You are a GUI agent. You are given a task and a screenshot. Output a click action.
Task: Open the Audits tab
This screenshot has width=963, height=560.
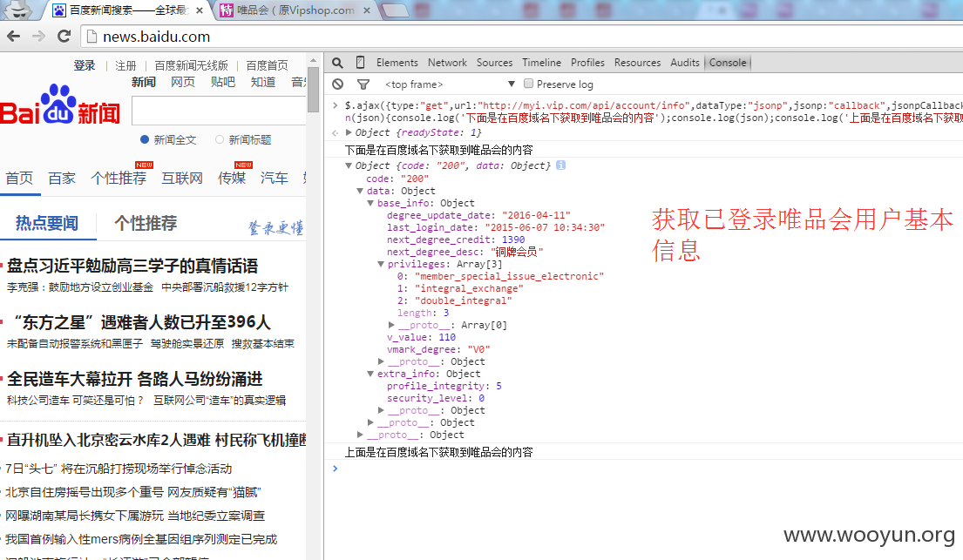[685, 63]
